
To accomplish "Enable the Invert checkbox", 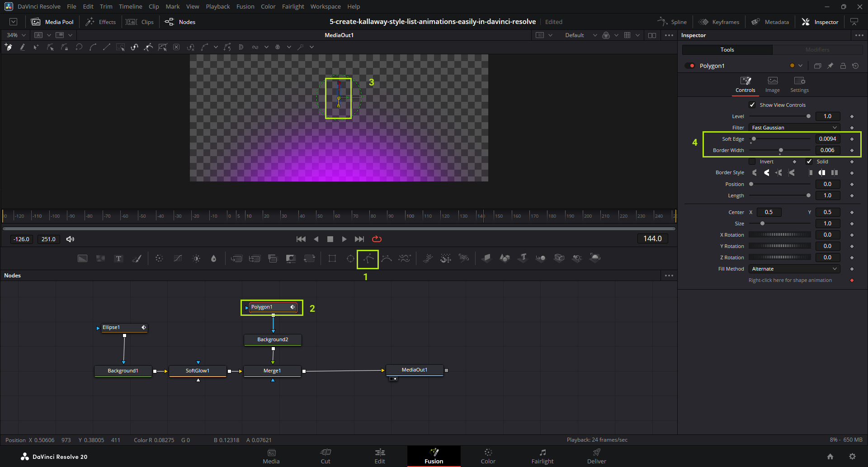I will pos(752,162).
